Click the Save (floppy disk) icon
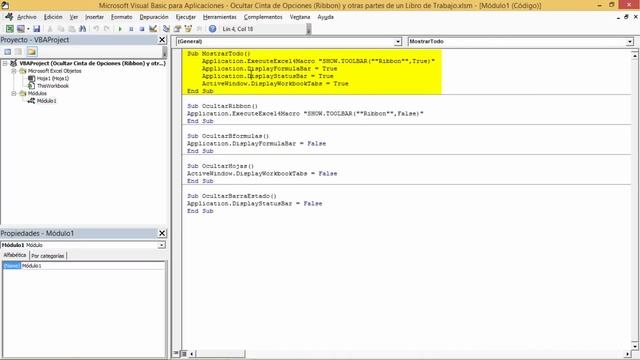Viewport: 640px width, 360px height. [36, 29]
